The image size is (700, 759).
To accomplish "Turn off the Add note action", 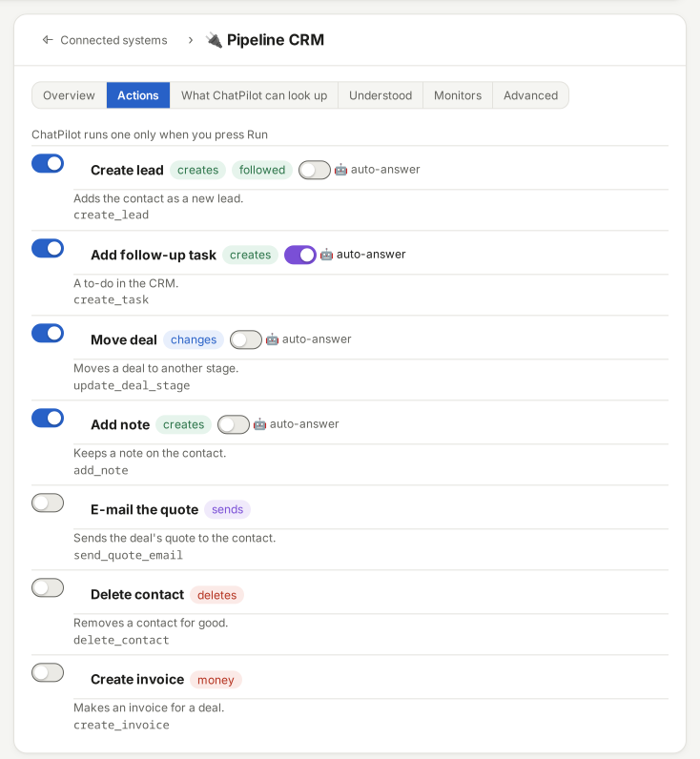I will pyautogui.click(x=48, y=418).
